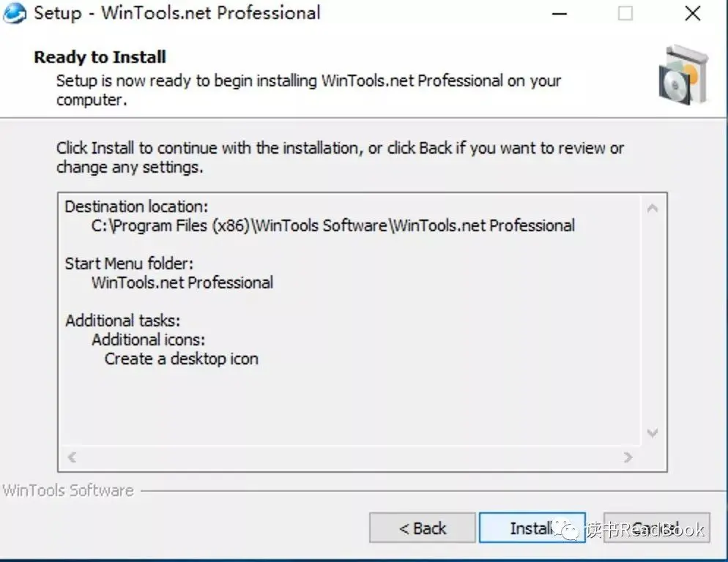Maximize the Setup window
The width and height of the screenshot is (728, 562).
point(625,13)
